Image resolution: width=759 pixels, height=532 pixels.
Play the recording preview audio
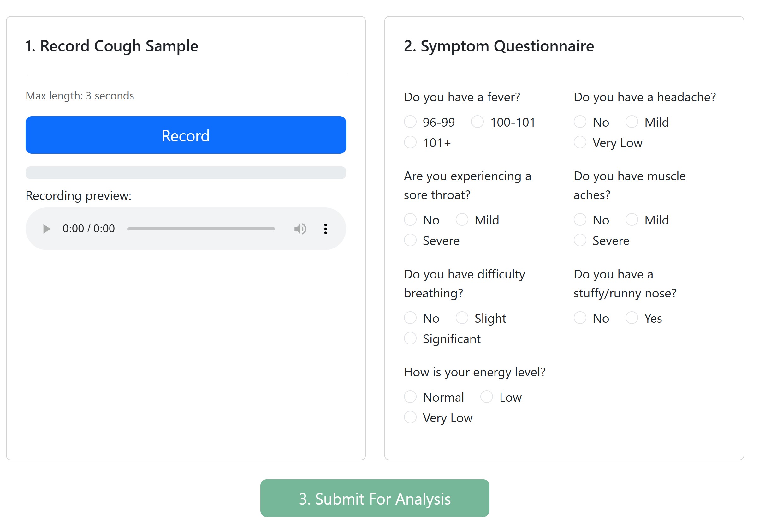(x=47, y=229)
